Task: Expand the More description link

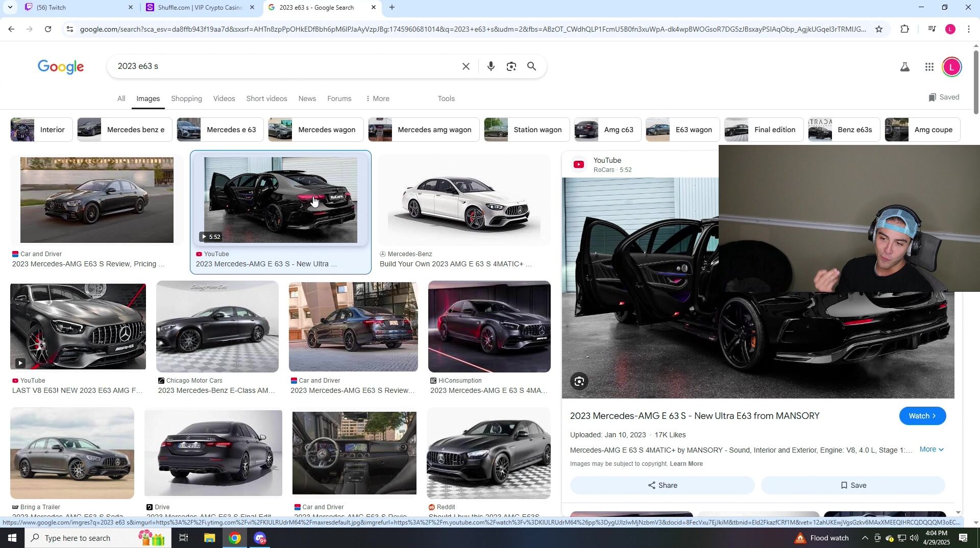Action: 932,450
